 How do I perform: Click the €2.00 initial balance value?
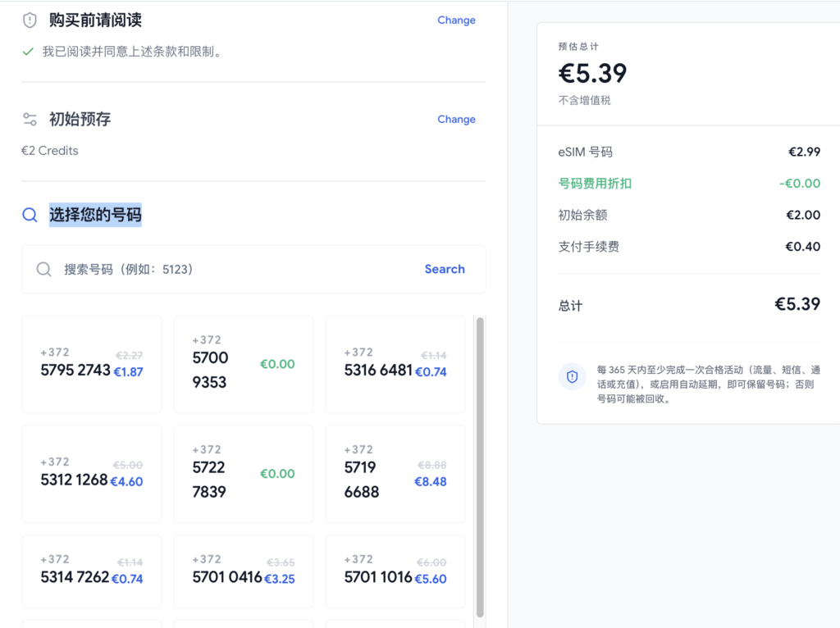[x=803, y=216]
